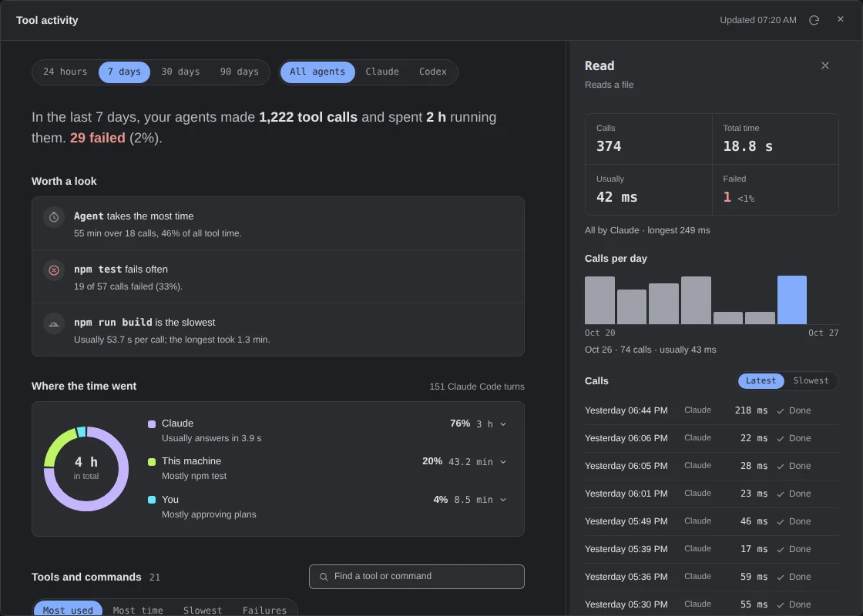
Task: Click the stopwatch icon beside Agent row
Action: coord(54,217)
